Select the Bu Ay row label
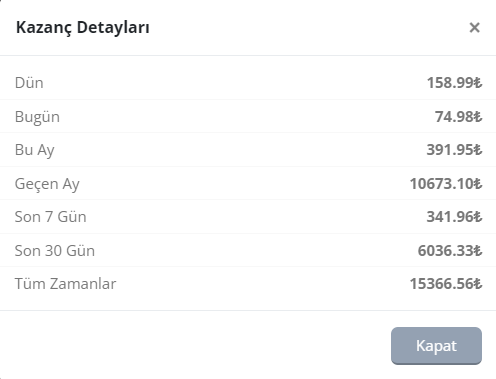The image size is (496, 379). coord(35,150)
